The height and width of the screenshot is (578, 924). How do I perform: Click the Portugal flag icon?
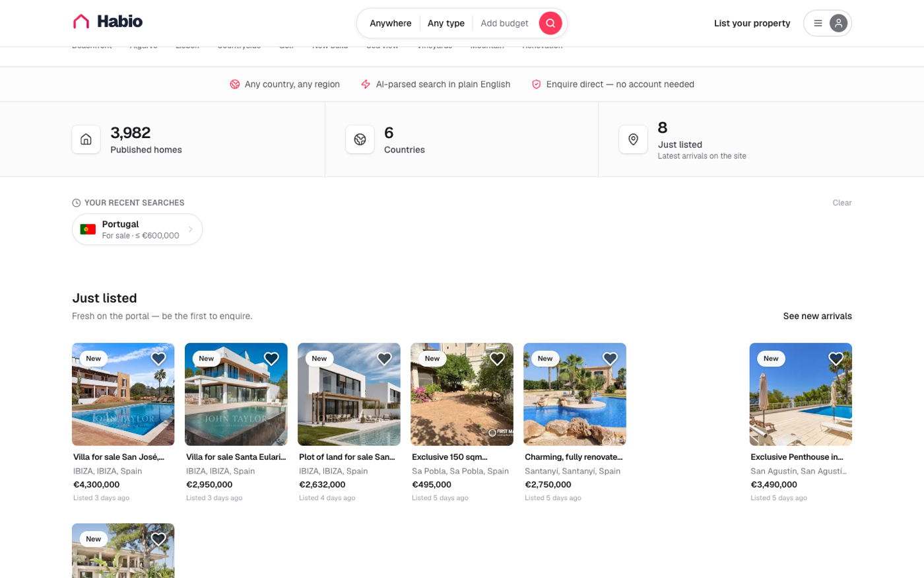88,229
